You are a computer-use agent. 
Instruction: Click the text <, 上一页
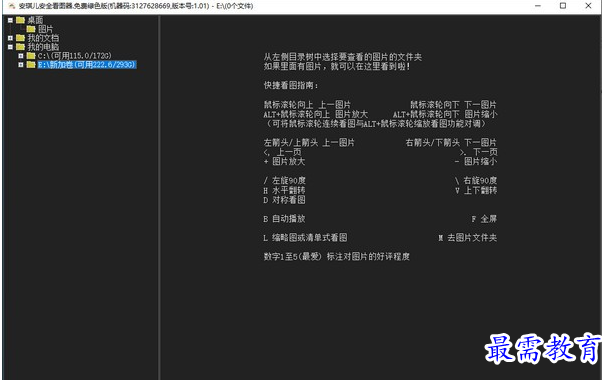pos(282,152)
